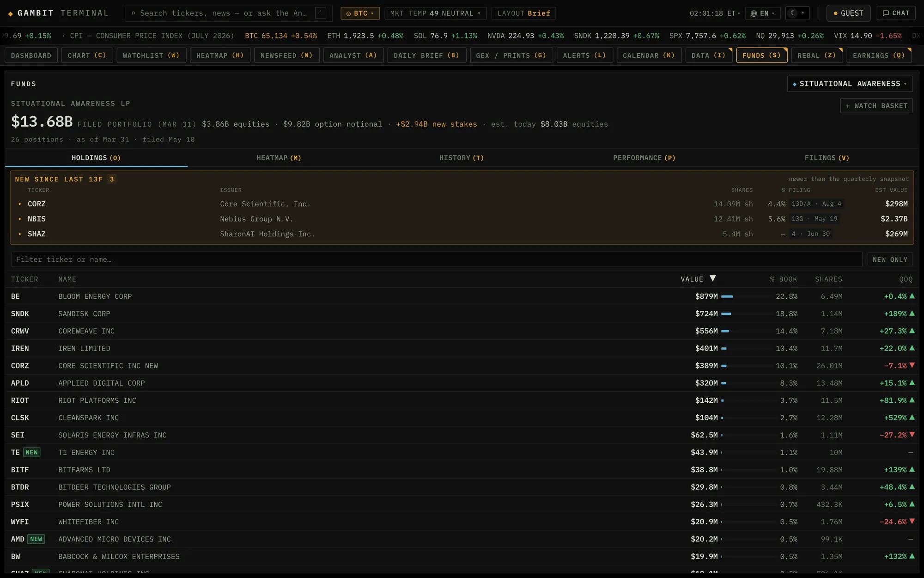This screenshot has height=578, width=924.
Task: Click the +$2.94B new stakes text
Action: (436, 124)
